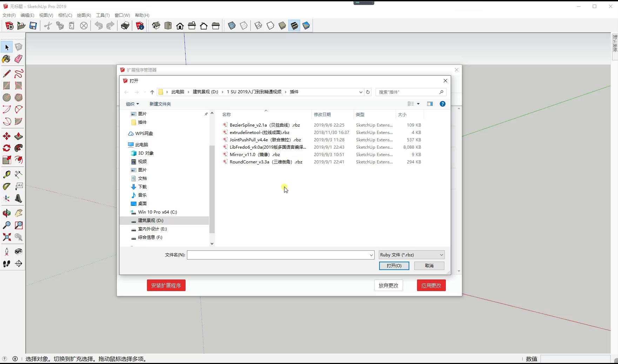Select BezierSpline_v2.1a .rbz file
Screen dimensions: 618x364
(265, 125)
